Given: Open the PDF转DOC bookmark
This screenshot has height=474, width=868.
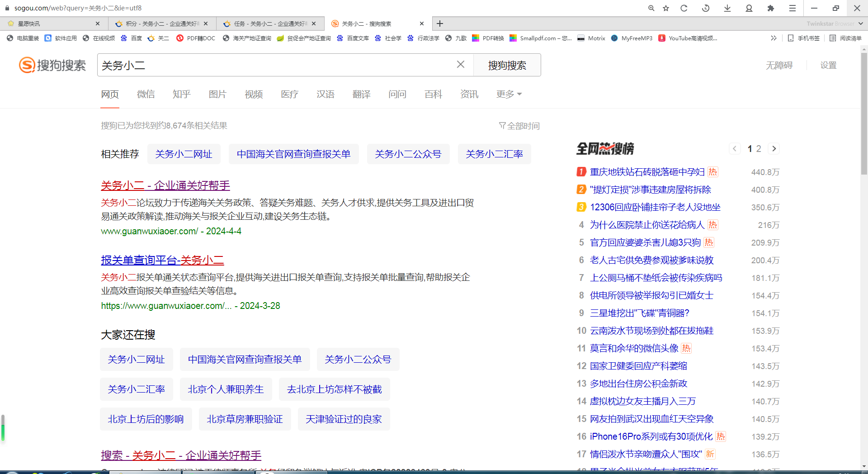Looking at the screenshot, I should point(196,38).
